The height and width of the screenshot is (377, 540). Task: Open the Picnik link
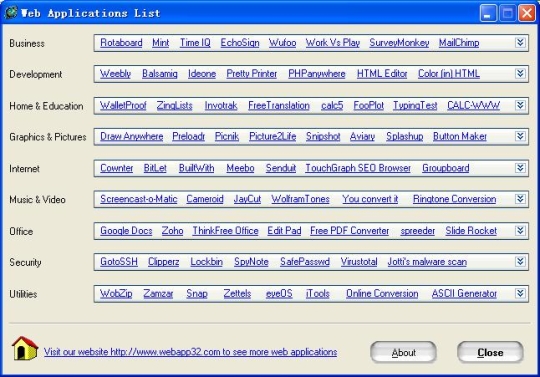[x=227, y=136]
